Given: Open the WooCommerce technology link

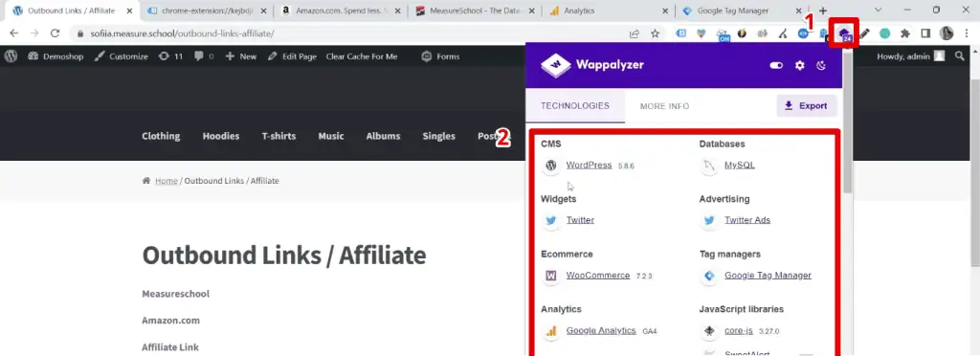Looking at the screenshot, I should pyautogui.click(x=597, y=275).
